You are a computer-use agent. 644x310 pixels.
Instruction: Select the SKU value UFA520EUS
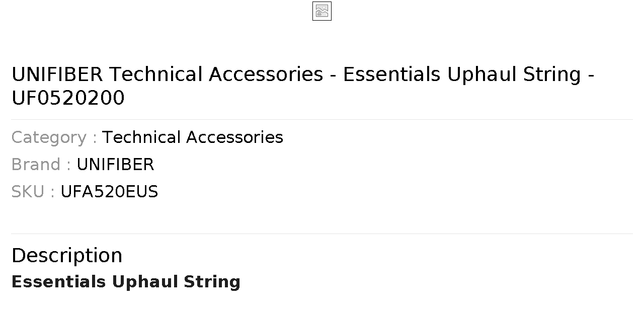coord(109,192)
